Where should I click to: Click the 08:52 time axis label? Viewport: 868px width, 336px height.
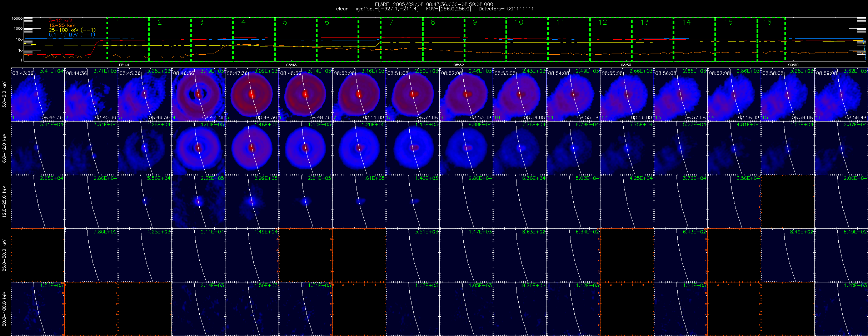click(458, 65)
